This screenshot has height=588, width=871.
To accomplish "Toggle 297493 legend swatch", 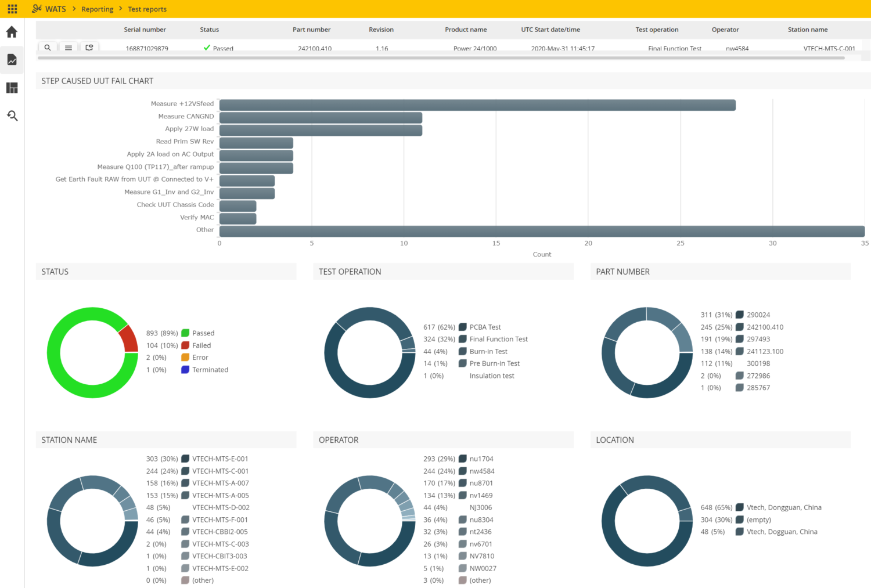I will click(740, 339).
